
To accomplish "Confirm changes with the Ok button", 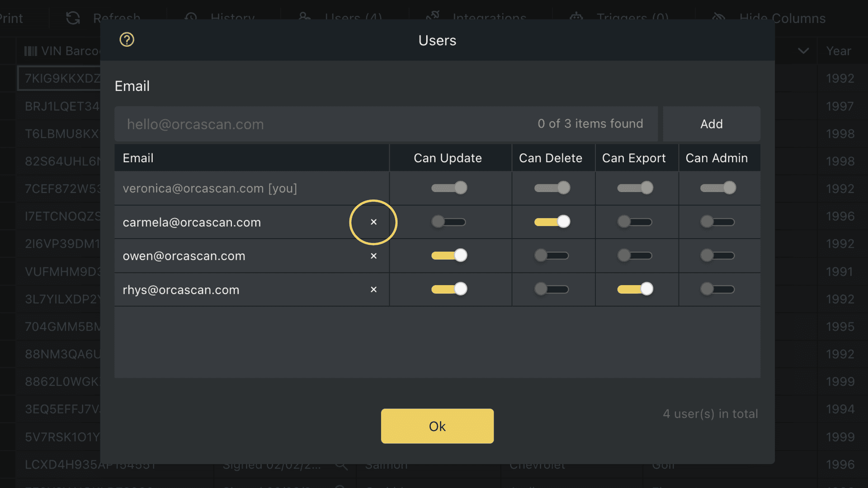I will [x=437, y=426].
